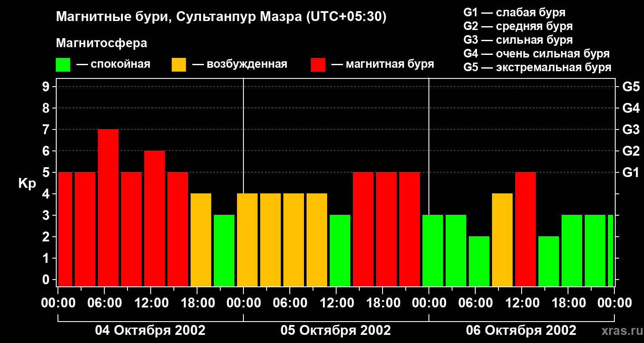Select the first green bar on 04 October
Viewport: 644px width, 343px height.
(224, 250)
